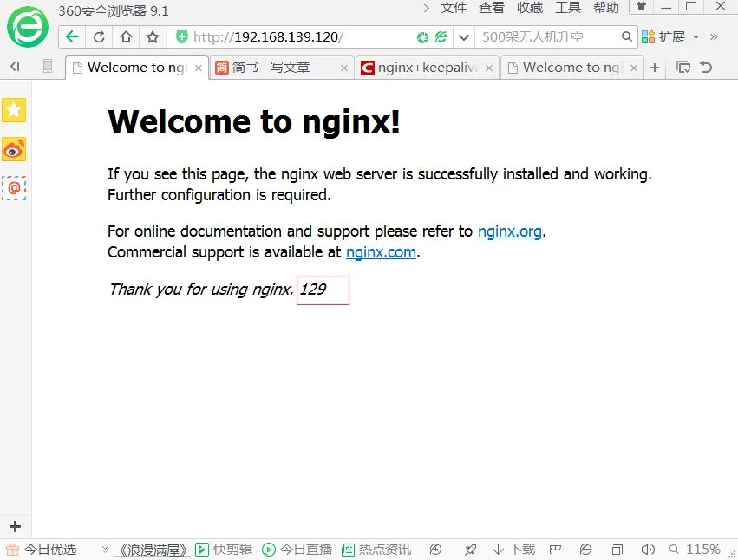Viewport: 738px width, 560px height.
Task: Open a new tab with plus button
Action: click(655, 68)
